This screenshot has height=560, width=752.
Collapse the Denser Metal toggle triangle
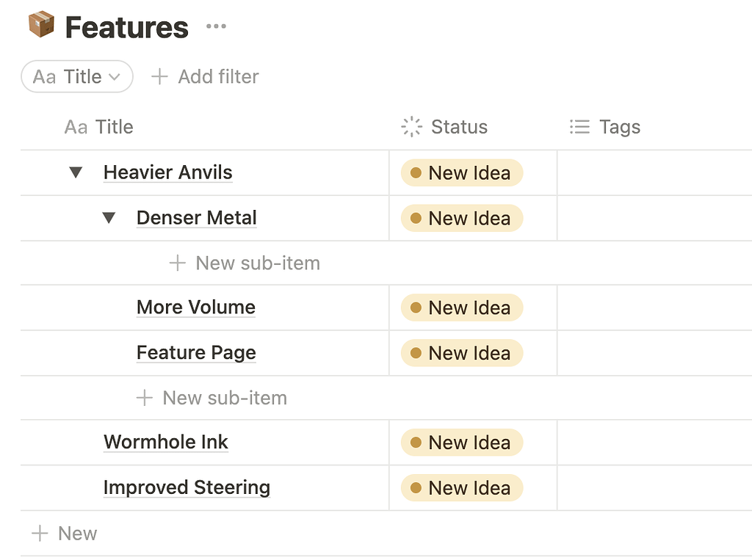point(109,218)
